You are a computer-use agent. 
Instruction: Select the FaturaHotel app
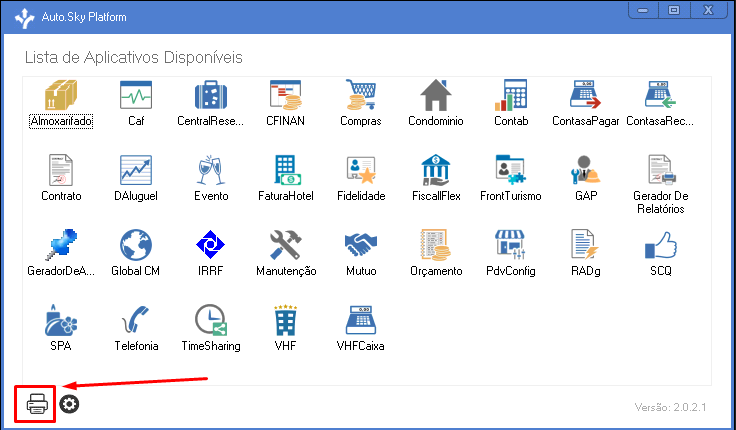tap(287, 170)
